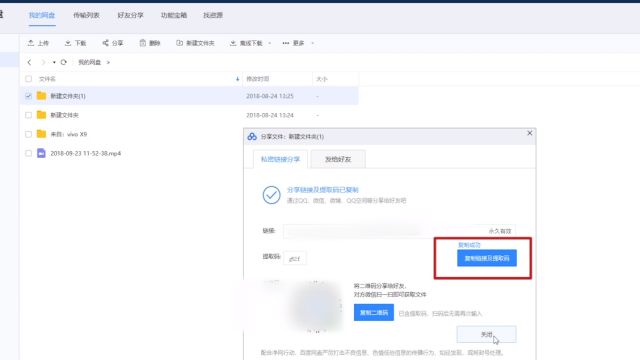The width and height of the screenshot is (640, 360).
Task: Click the cloud logo in share dialog
Action: click(252, 136)
